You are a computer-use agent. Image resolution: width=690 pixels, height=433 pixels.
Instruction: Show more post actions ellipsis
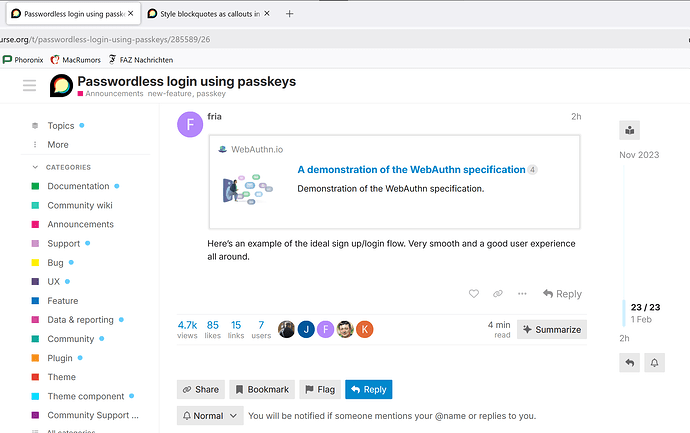click(x=522, y=294)
